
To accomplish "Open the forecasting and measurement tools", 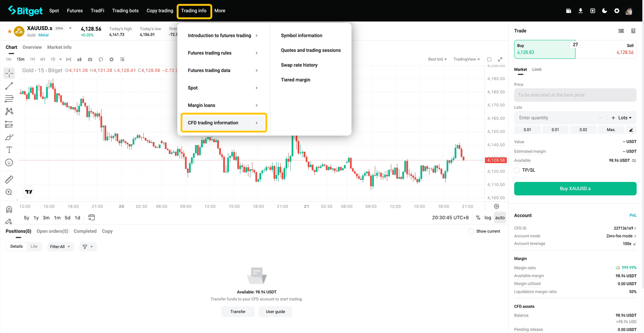I will pos(9,124).
